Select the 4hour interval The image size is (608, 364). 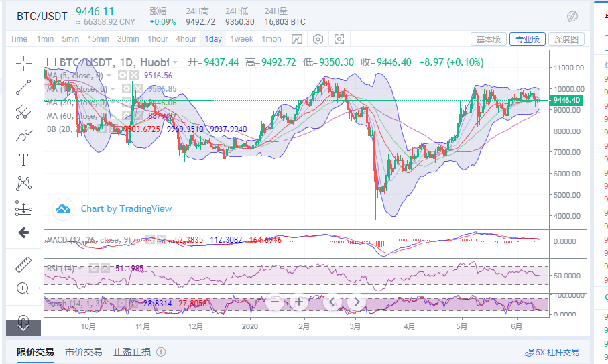click(186, 39)
